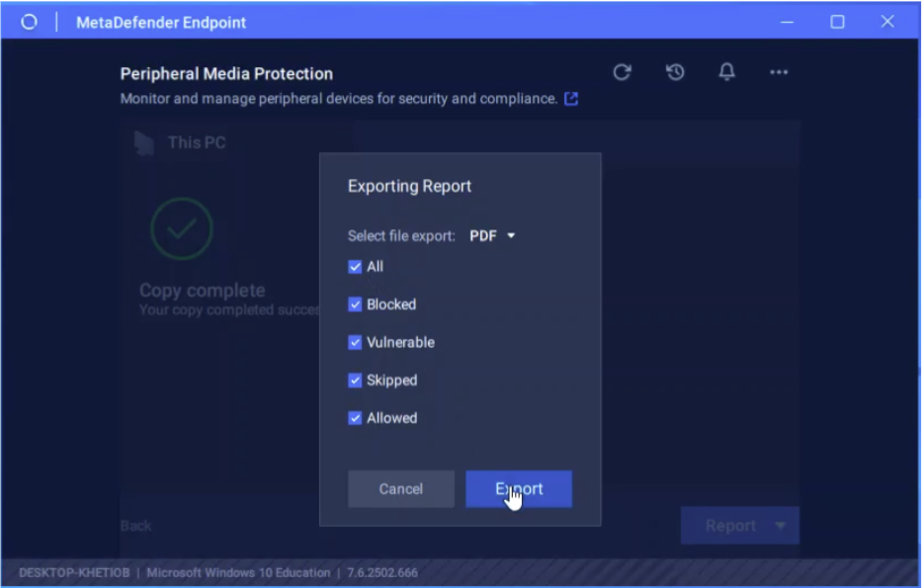Image resolution: width=923 pixels, height=588 pixels.
Task: Toggle the Blocked checkbox
Action: coord(355,304)
